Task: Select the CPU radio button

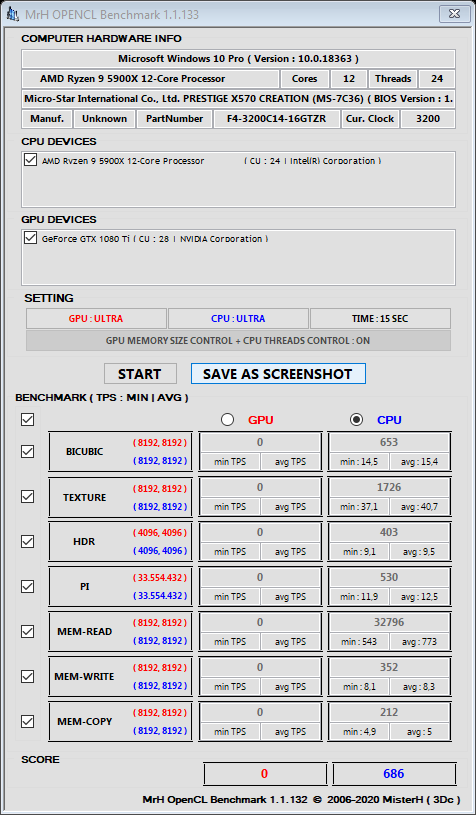Action: [x=356, y=419]
